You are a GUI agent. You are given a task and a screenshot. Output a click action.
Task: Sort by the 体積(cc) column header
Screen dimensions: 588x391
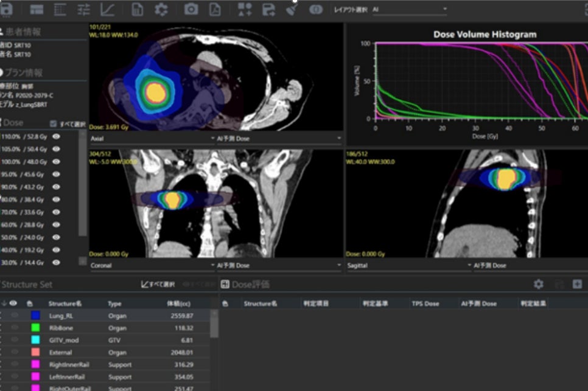tap(180, 303)
